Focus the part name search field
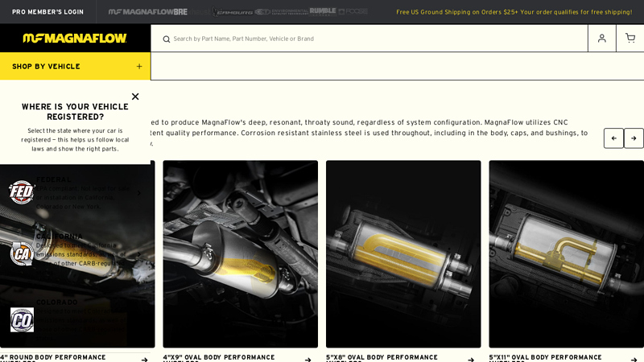Image resolution: width=644 pixels, height=362 pixels. pyautogui.click(x=369, y=39)
